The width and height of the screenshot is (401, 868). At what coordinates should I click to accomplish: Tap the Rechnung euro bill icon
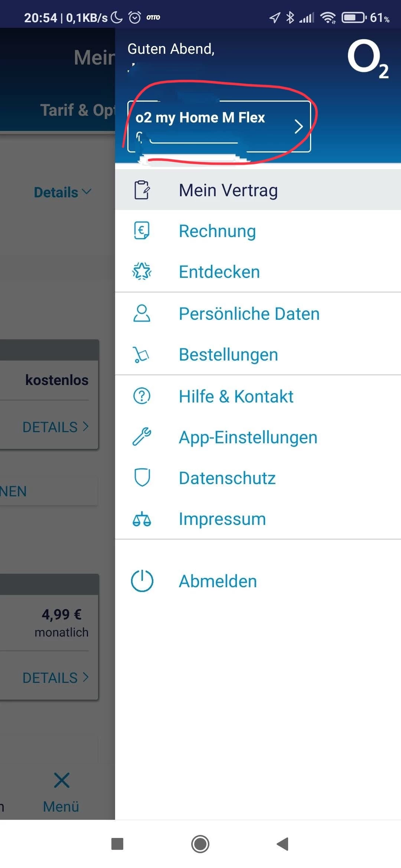tap(141, 231)
